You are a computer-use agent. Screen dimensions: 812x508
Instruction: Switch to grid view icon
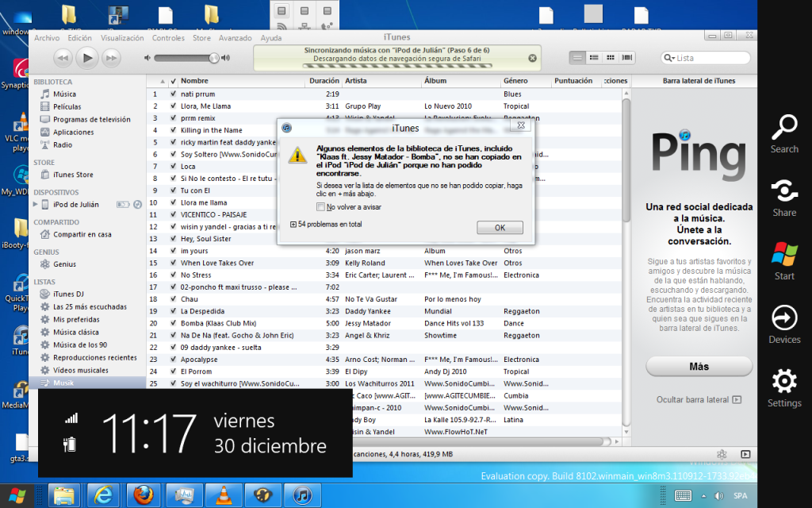(x=609, y=57)
